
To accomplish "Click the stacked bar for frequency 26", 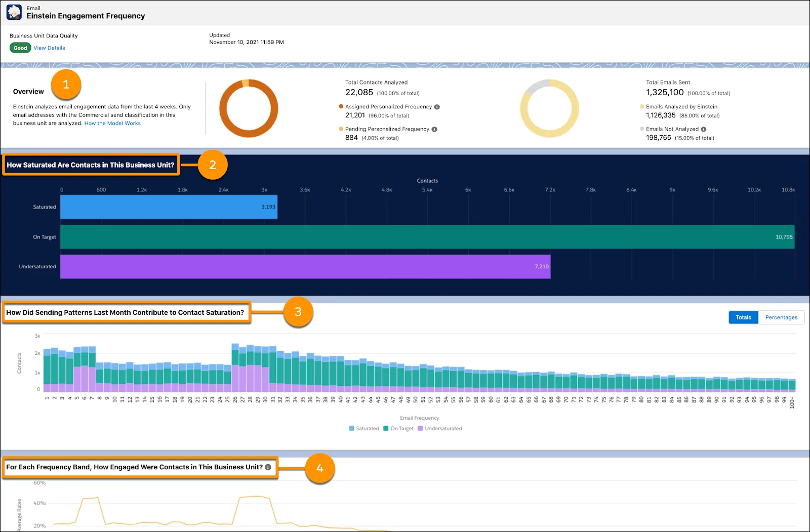I will (x=235, y=368).
